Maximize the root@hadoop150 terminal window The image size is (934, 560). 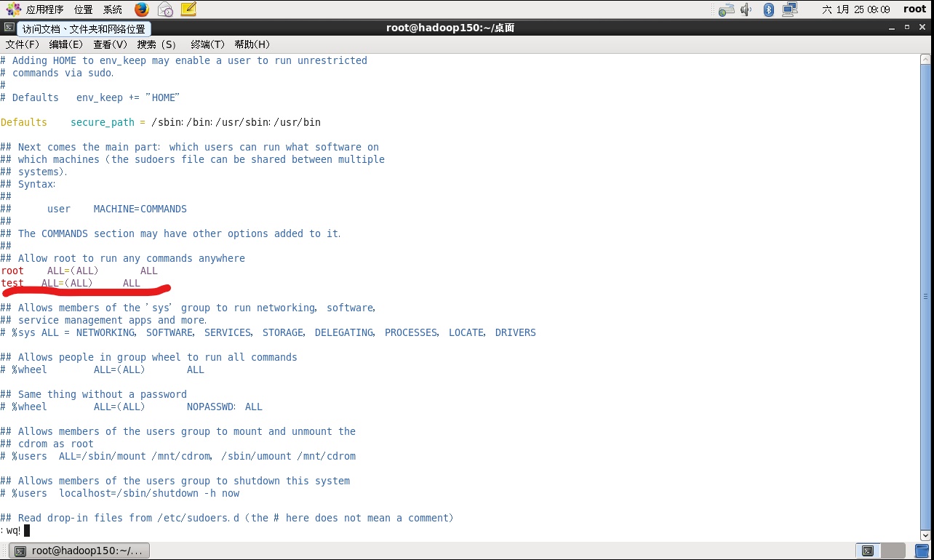tap(907, 28)
